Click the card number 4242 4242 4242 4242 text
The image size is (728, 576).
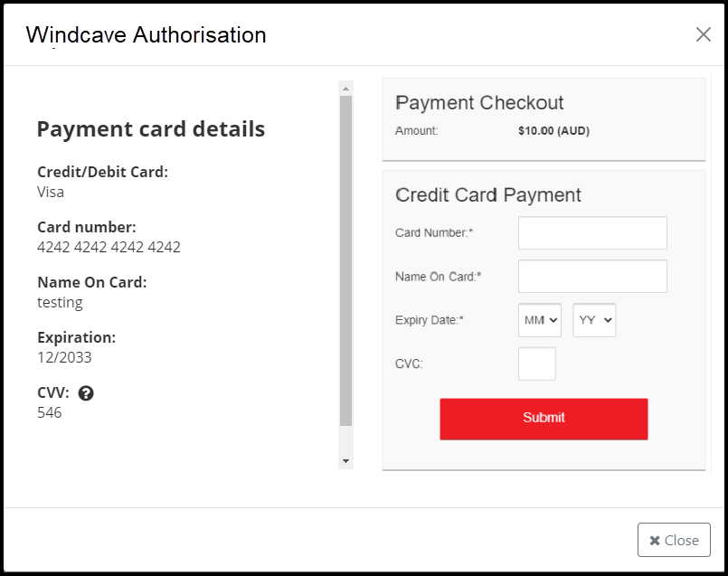tap(109, 247)
